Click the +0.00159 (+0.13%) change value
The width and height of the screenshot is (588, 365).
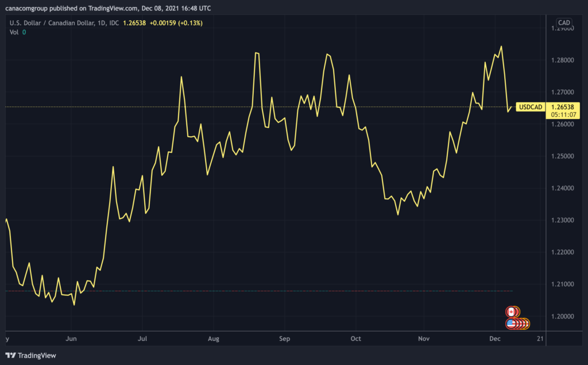[177, 23]
